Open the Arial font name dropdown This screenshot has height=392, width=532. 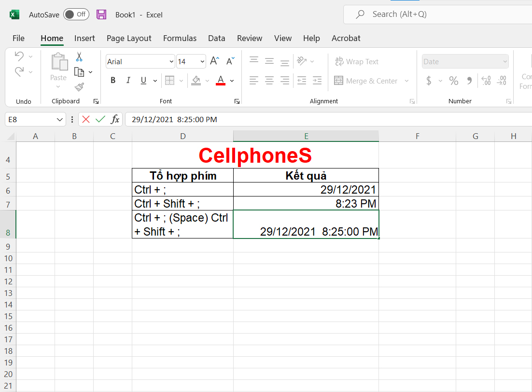coord(171,62)
